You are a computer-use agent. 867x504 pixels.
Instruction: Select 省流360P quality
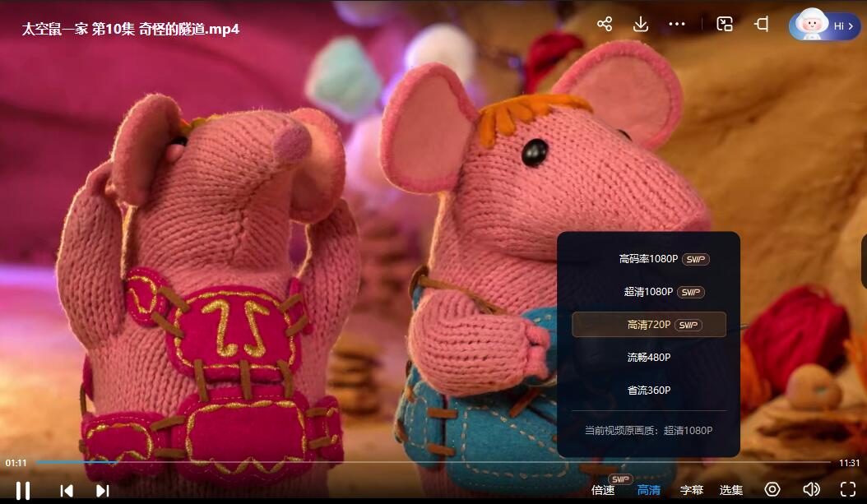648,391
